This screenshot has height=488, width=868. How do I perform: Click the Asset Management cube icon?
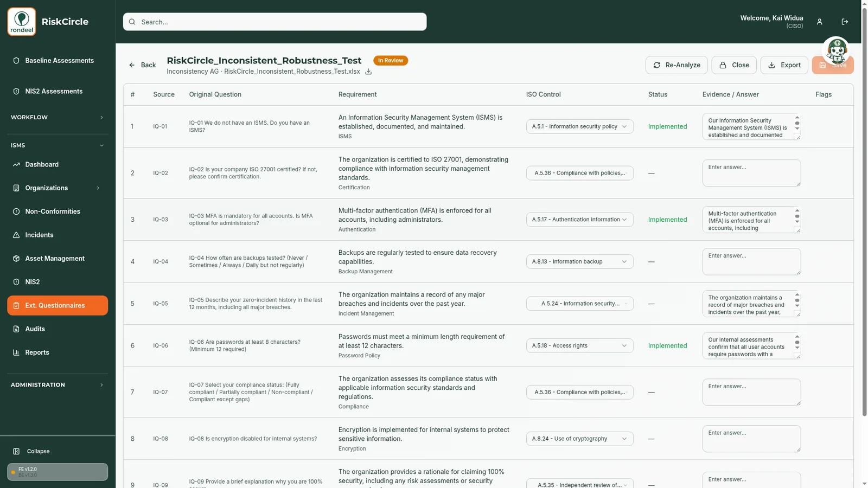(x=16, y=259)
